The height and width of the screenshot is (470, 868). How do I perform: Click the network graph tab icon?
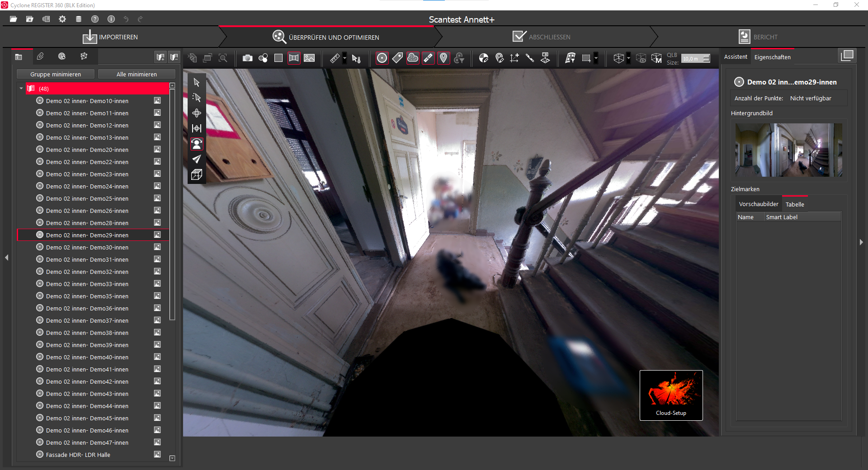[x=84, y=56]
